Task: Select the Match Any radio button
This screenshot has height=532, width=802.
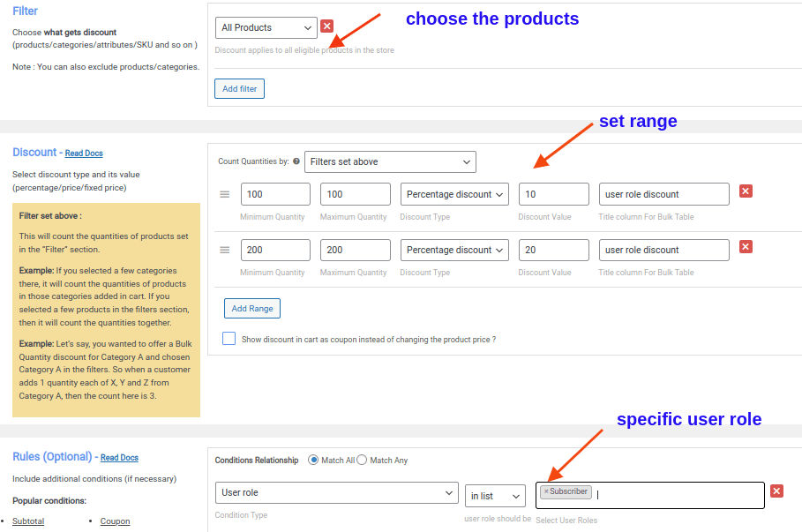Action: 362,460
